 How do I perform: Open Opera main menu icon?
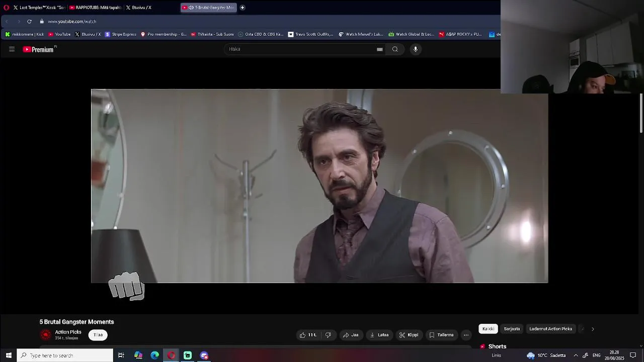click(x=6, y=8)
